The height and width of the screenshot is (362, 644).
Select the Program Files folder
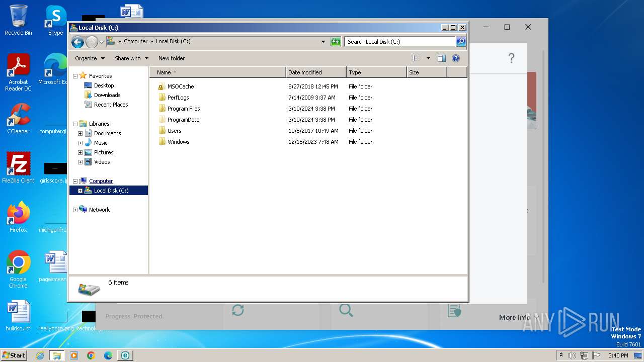184,109
